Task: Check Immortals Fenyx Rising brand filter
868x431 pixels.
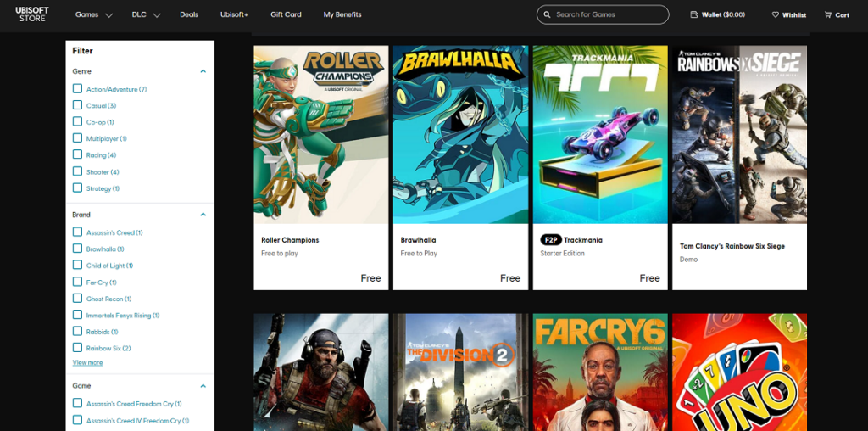Action: pos(77,315)
